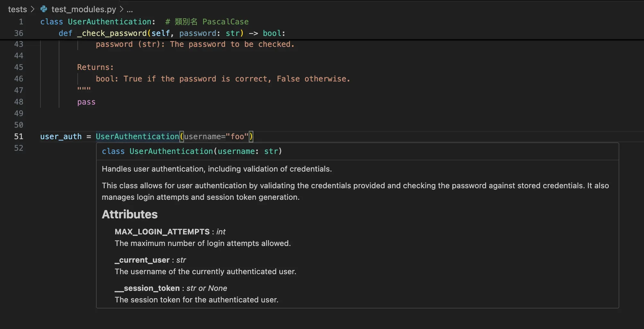
Task: Click 'bool: True if the password is correct' line
Action: (x=223, y=79)
